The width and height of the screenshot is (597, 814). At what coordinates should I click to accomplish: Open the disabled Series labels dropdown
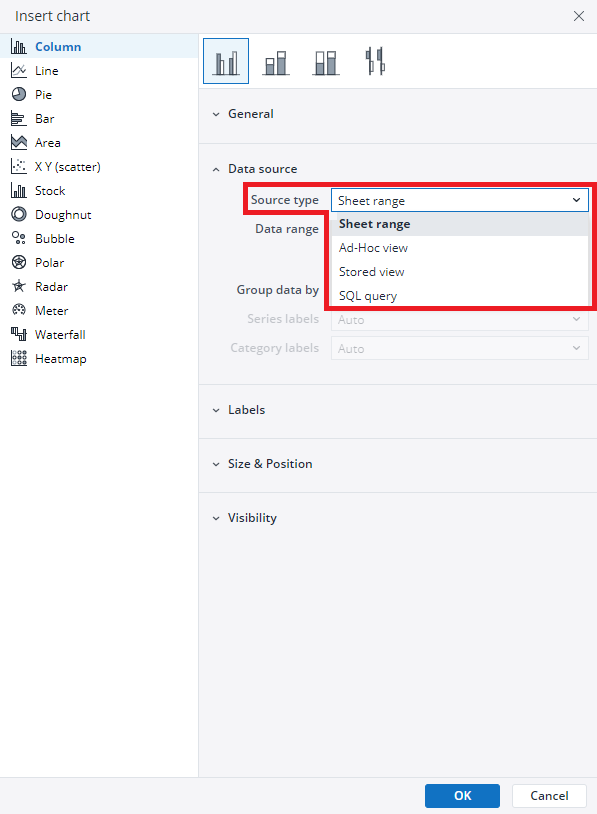point(460,319)
